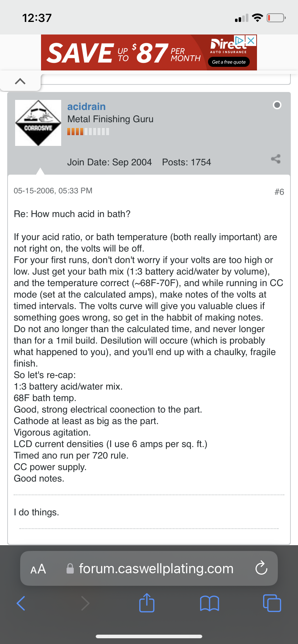Tap the corrosive avatar thumbnail
Screen dimensions: 298x644
(x=38, y=123)
